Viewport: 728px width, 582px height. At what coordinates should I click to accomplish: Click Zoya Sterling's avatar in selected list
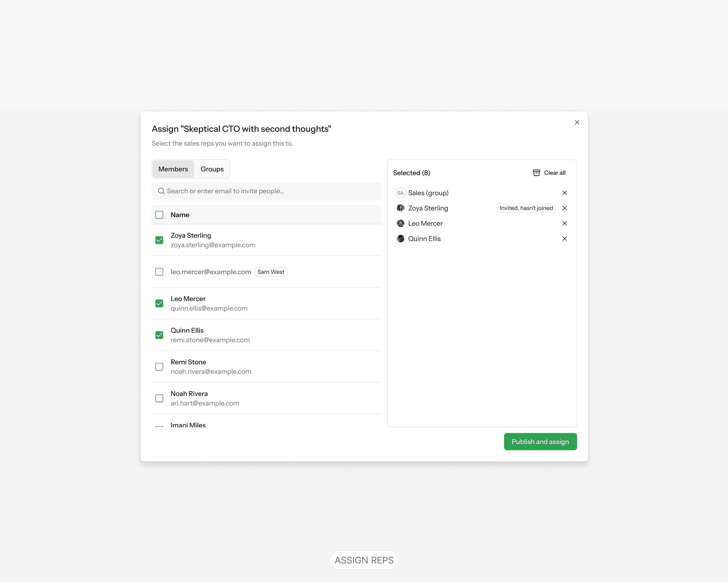pos(400,208)
